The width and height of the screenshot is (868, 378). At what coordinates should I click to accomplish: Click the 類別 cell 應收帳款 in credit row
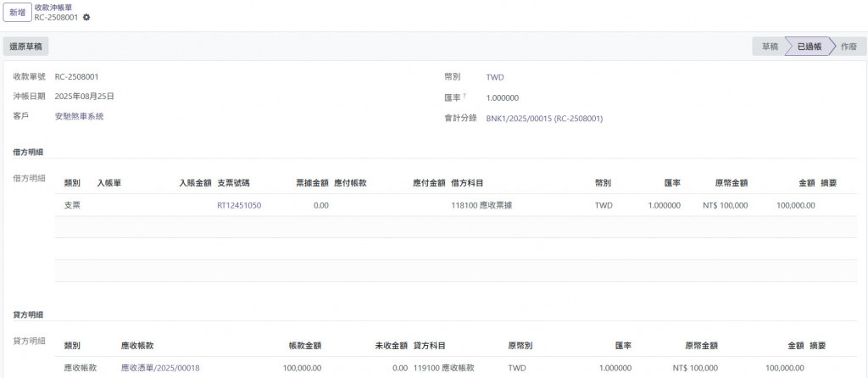coord(81,368)
